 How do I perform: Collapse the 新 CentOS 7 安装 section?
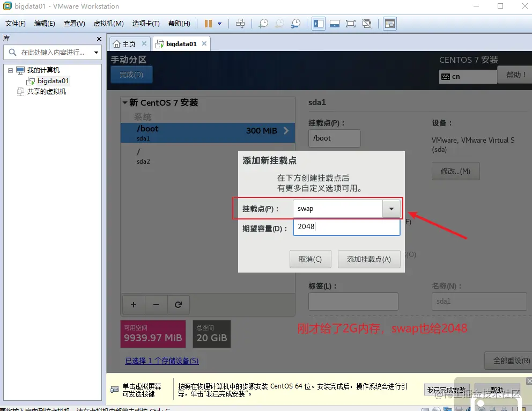(125, 102)
